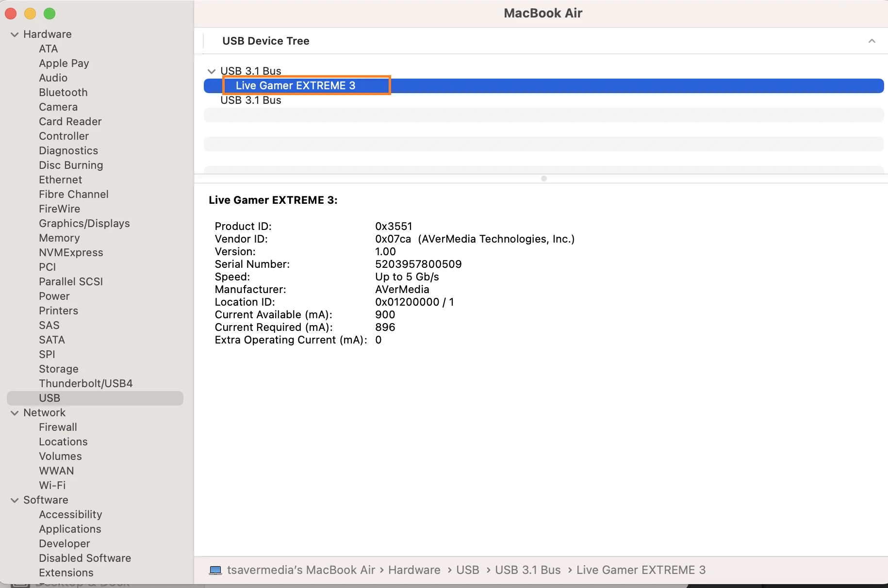
Task: Select the second USB 3.1 Bus entry
Action: (251, 100)
